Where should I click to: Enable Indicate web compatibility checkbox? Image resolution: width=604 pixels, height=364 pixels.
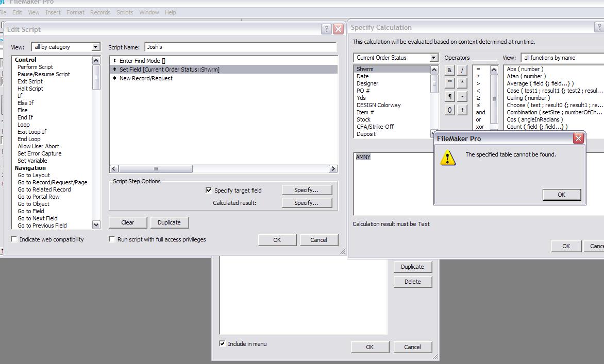point(14,239)
